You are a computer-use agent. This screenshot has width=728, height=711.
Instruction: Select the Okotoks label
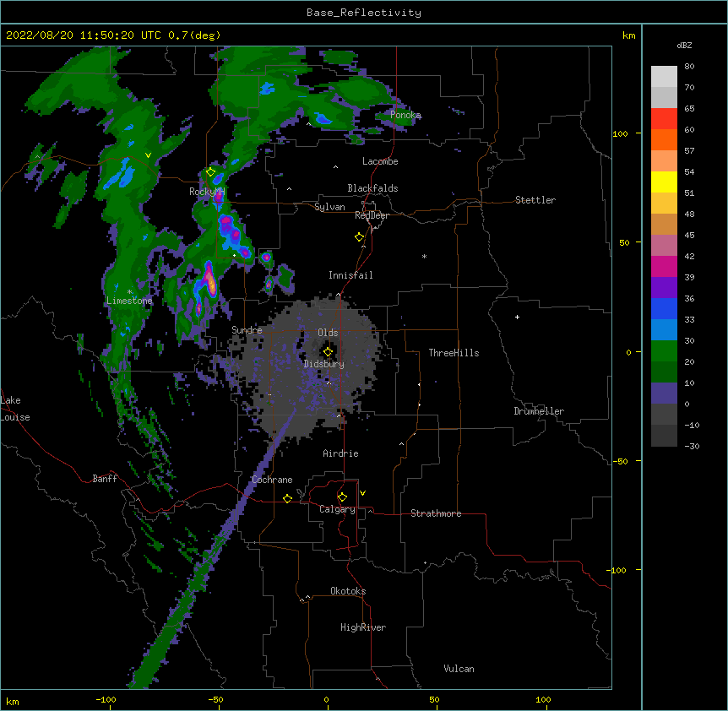click(348, 591)
